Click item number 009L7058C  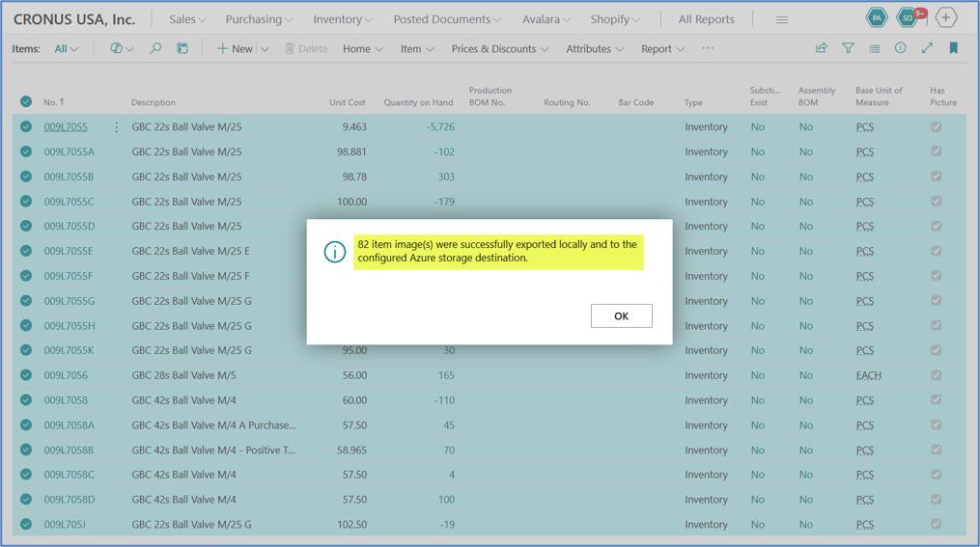[69, 475]
